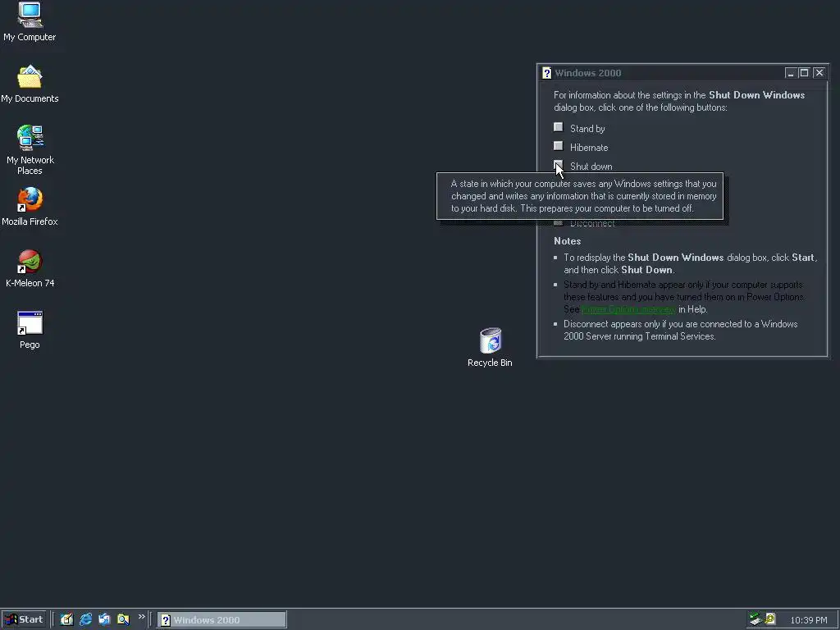Select the Recycle Bin desktop icon

tap(490, 347)
